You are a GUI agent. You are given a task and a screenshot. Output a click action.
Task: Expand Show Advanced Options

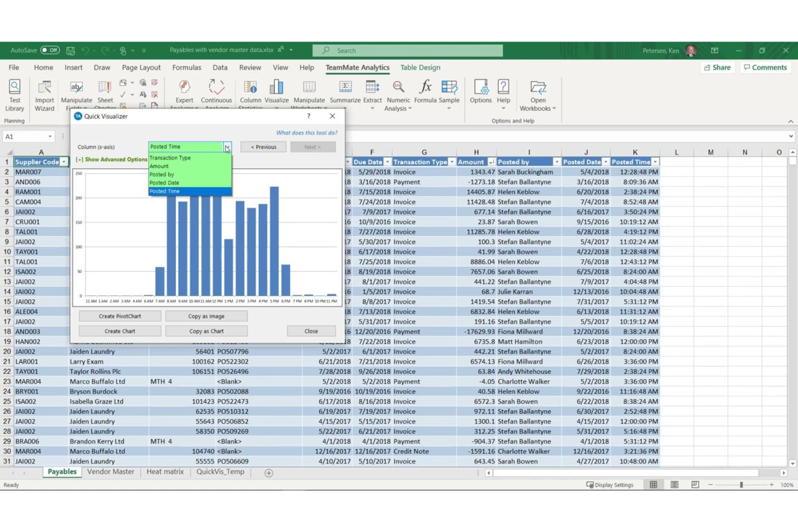111,158
